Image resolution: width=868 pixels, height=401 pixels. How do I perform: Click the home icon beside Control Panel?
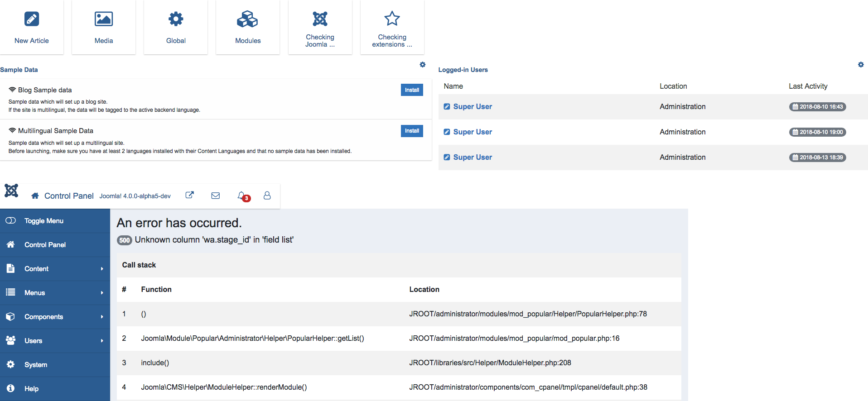pyautogui.click(x=35, y=196)
